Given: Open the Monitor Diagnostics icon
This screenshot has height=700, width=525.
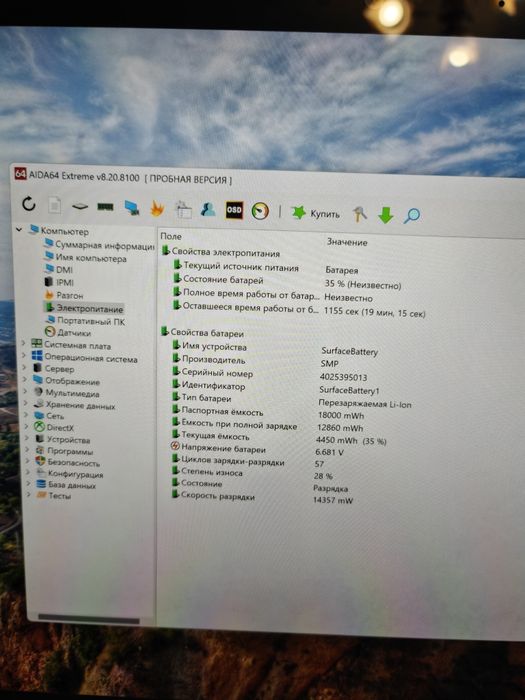Looking at the screenshot, I should (x=132, y=208).
